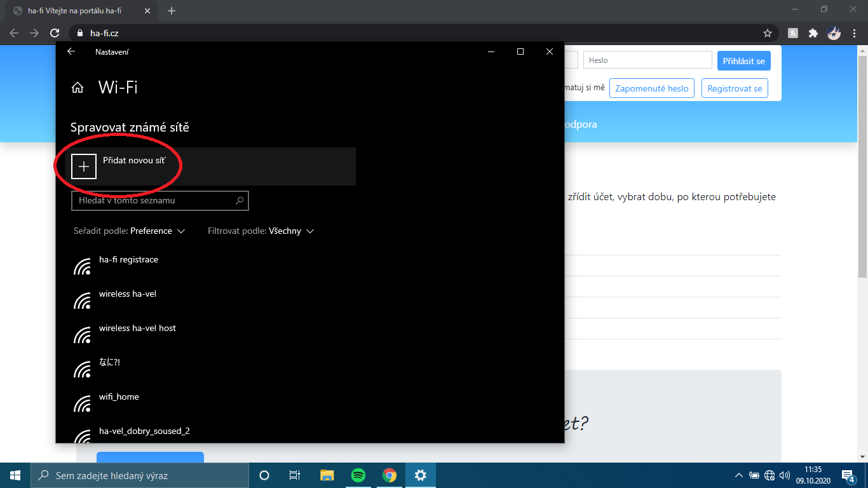Click the Přihlásit se button
The image size is (868, 488).
pos(744,61)
